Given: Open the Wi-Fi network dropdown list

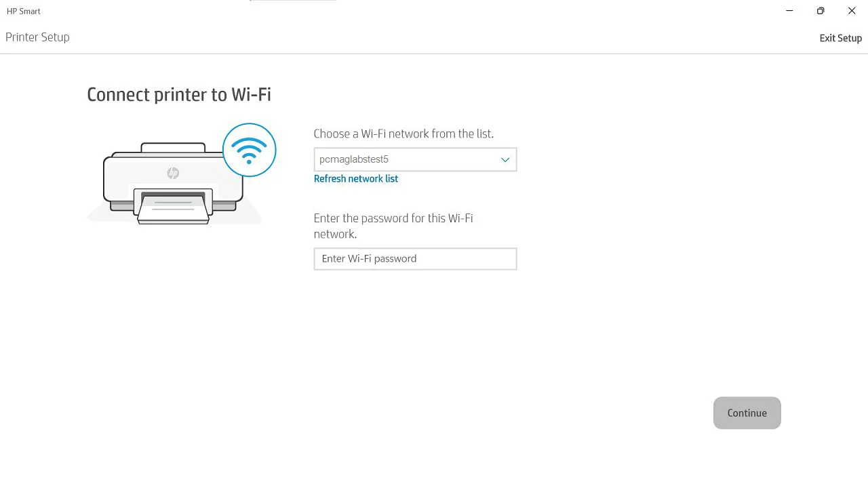Looking at the screenshot, I should coord(415,159).
